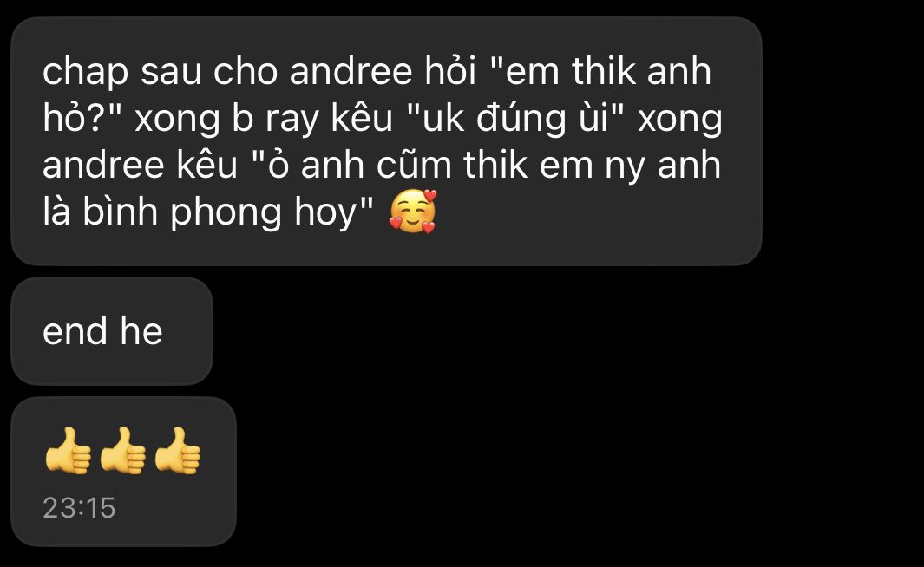Select the "end he" message bubble
The width and height of the screenshot is (924, 567).
[x=112, y=331]
